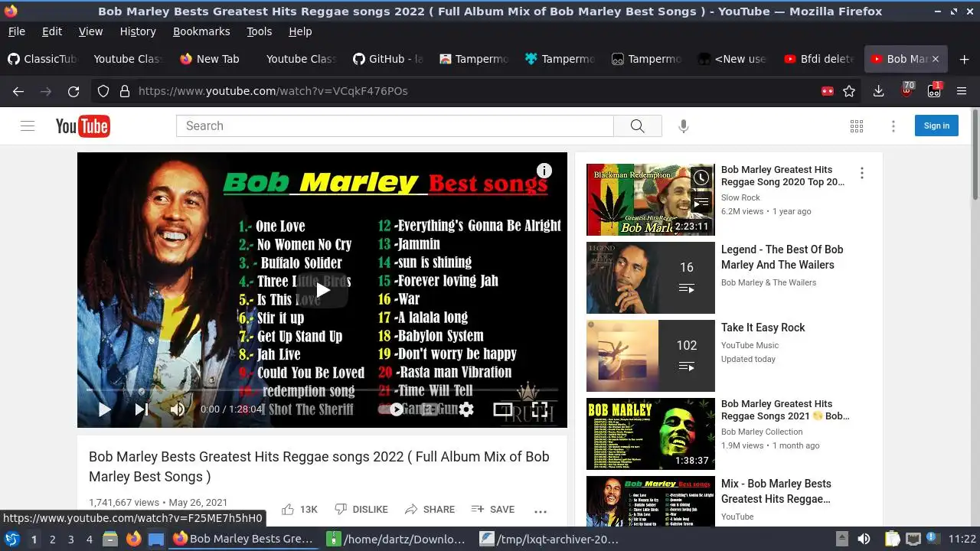The image size is (980, 551).
Task: Open Firefox application hamburger menu
Action: tap(962, 91)
